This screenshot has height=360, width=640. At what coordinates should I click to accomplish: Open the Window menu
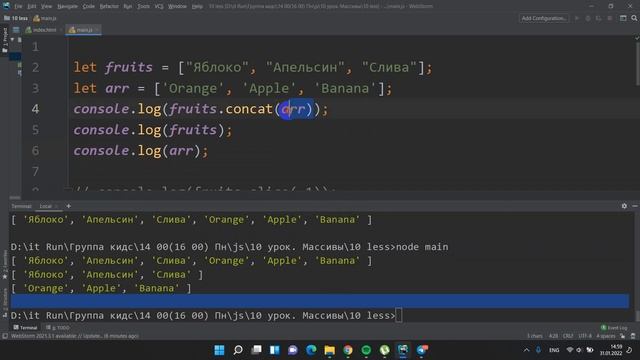click(x=177, y=6)
